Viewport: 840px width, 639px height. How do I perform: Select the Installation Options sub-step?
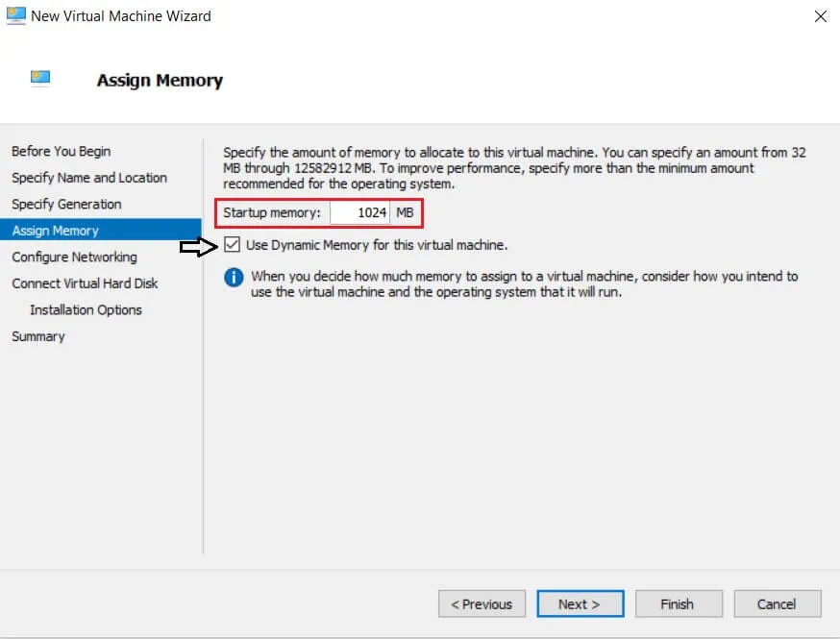[86, 310]
